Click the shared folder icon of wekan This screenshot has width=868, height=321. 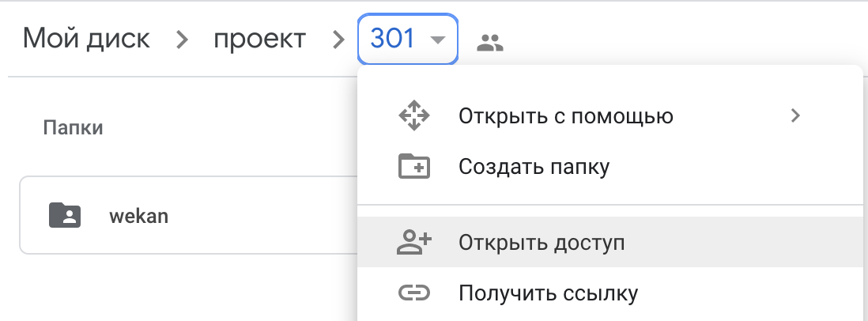pos(64,215)
